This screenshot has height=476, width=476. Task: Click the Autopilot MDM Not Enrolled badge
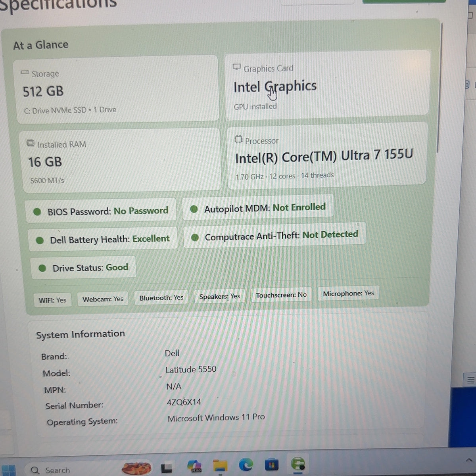(258, 208)
